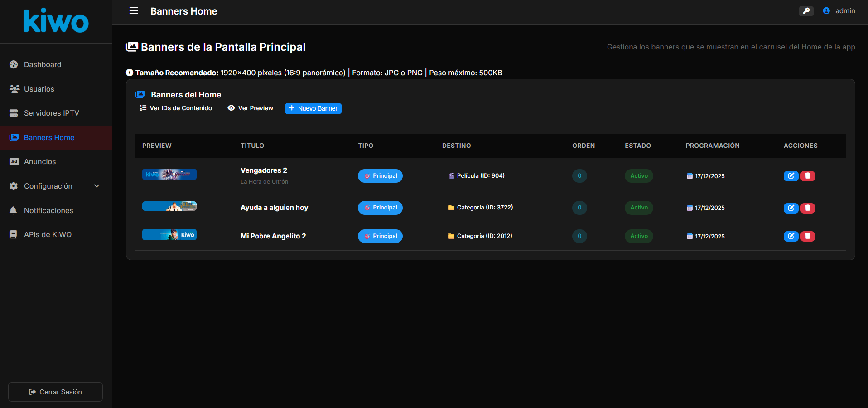Viewport: 868px width, 408px height.
Task: Edit the Vengadores 2 banner
Action: [x=791, y=176]
